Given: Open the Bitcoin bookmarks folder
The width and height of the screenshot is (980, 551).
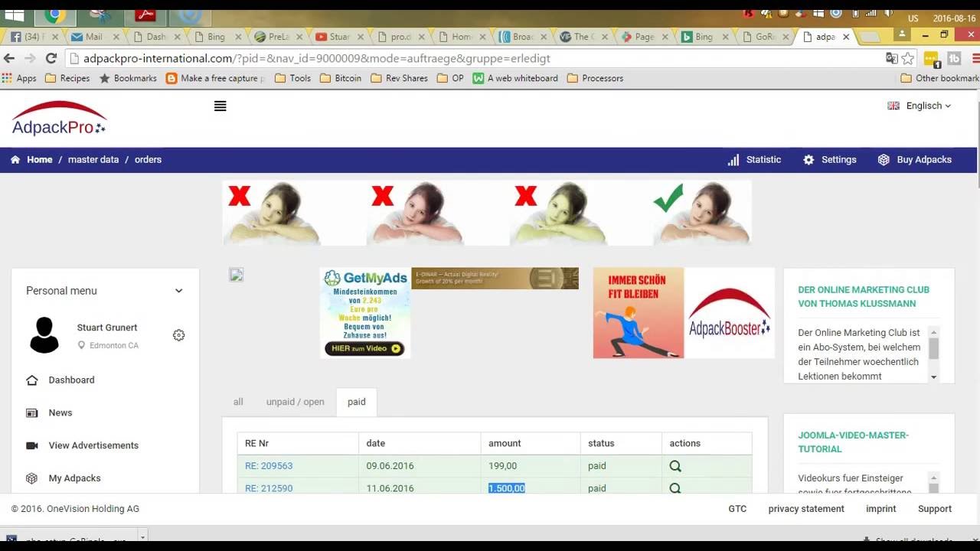Looking at the screenshot, I should 341,78.
